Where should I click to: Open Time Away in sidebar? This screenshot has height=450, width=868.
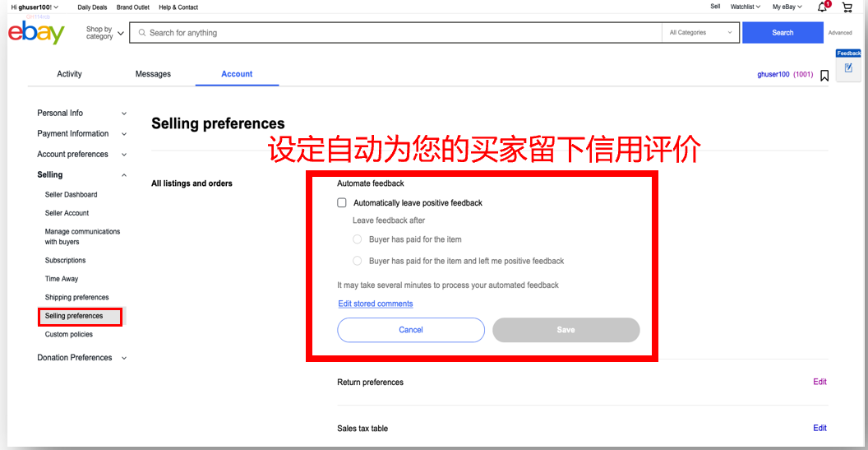coord(62,279)
